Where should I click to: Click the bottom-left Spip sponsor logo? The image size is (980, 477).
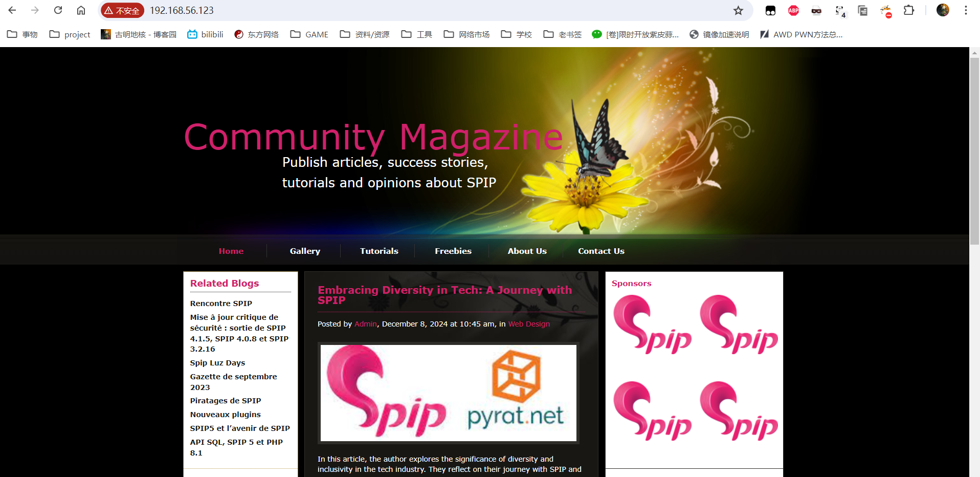[x=653, y=411]
